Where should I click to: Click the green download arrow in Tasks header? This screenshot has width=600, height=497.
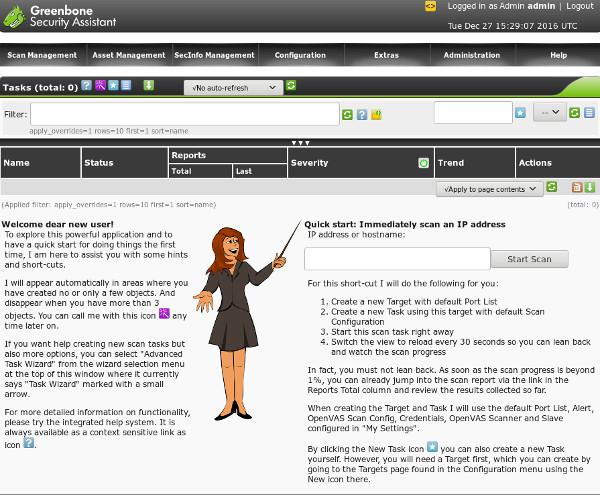point(148,86)
